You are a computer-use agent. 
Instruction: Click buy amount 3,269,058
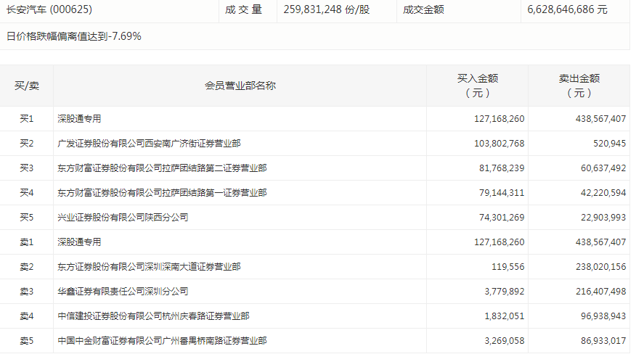tap(505, 341)
